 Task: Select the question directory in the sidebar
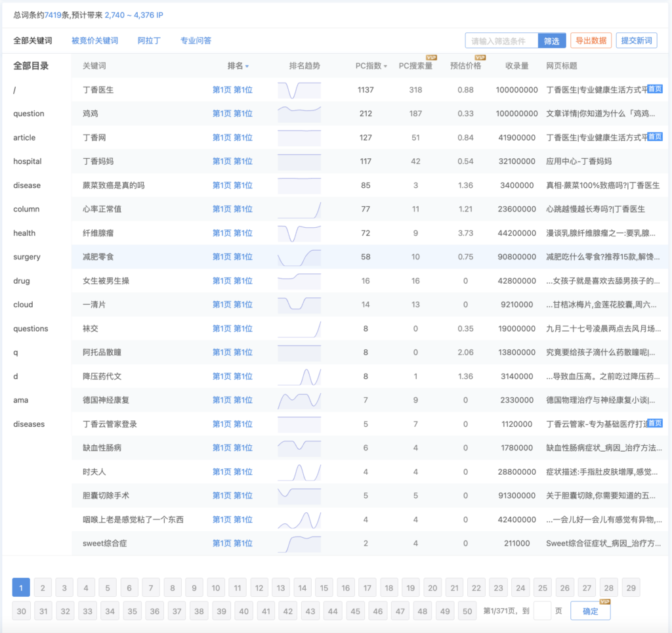tap(29, 114)
